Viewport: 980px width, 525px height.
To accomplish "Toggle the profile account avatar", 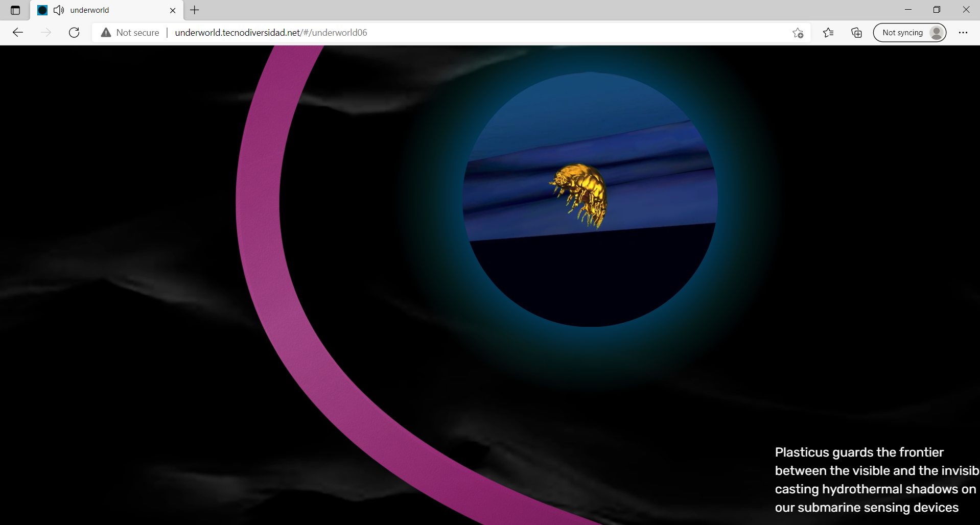I will pyautogui.click(x=937, y=32).
